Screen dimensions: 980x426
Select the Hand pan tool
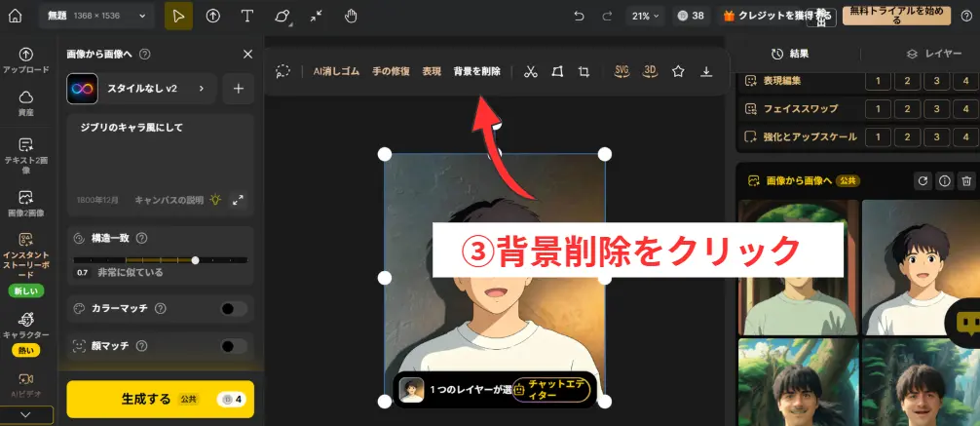click(x=352, y=16)
